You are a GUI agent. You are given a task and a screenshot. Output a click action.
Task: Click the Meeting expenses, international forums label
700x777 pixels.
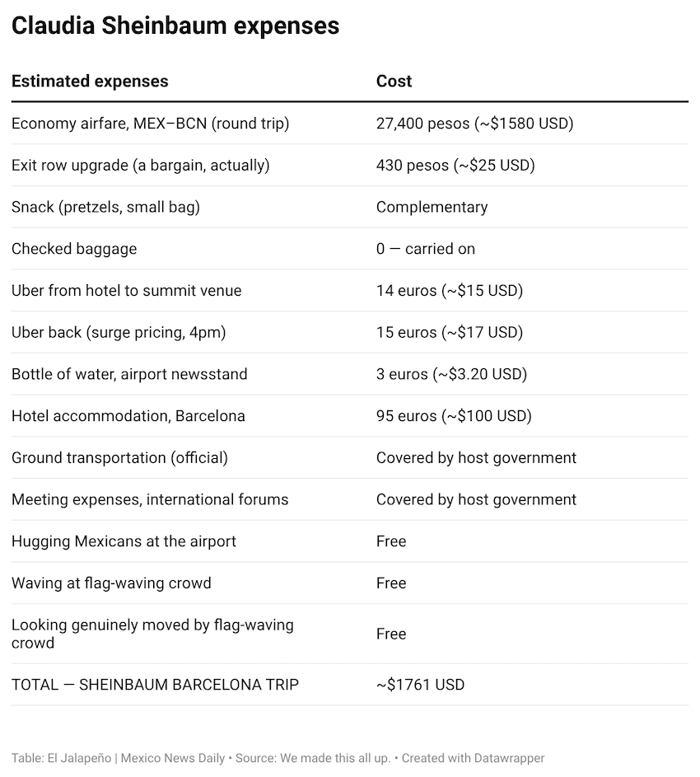(x=150, y=499)
